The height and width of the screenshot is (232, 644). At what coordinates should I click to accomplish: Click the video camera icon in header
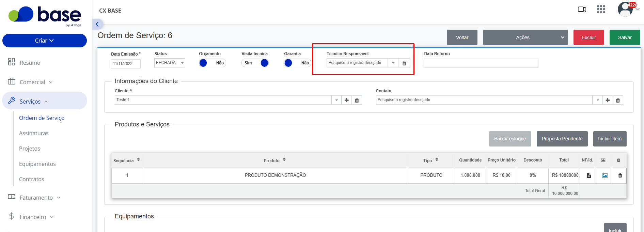pyautogui.click(x=582, y=9)
